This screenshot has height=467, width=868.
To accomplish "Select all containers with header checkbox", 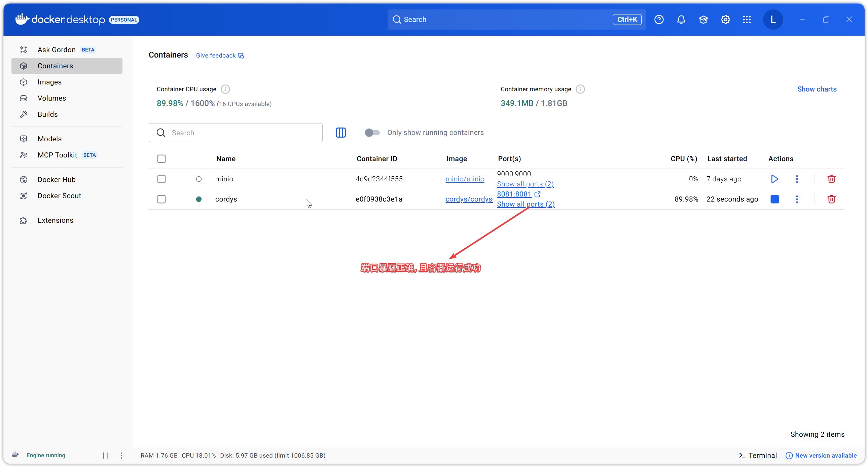I will [161, 159].
